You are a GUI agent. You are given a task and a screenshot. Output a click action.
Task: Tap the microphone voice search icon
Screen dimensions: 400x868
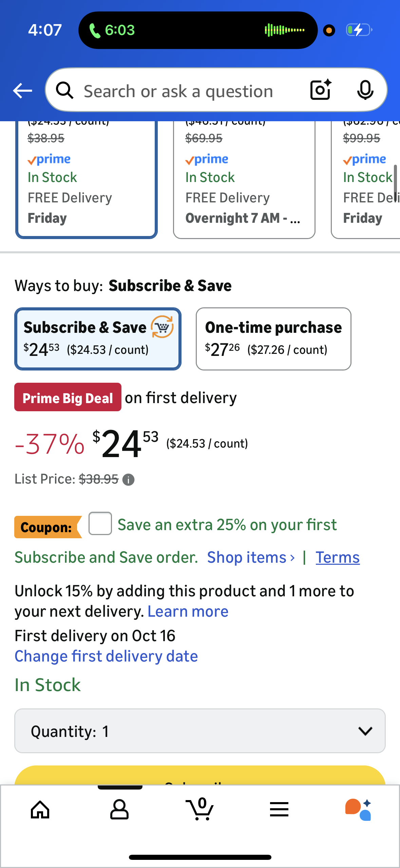[x=365, y=90]
